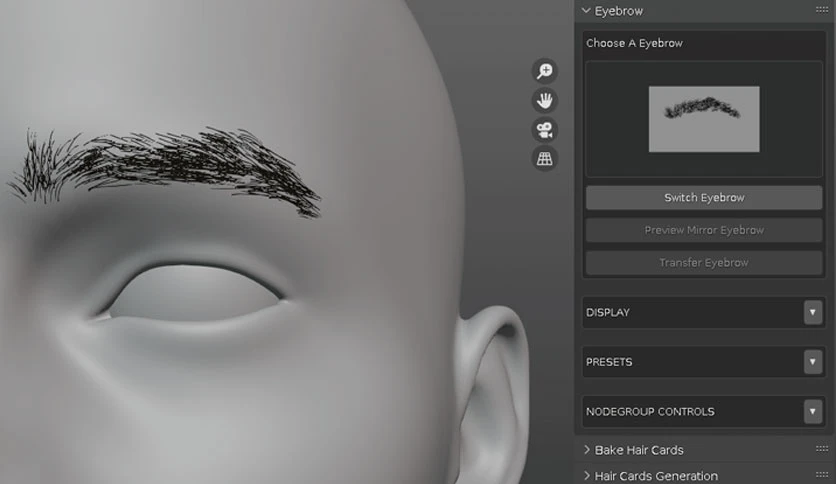
Task: Expand the Bake Hair Cards panel
Action: click(587, 449)
